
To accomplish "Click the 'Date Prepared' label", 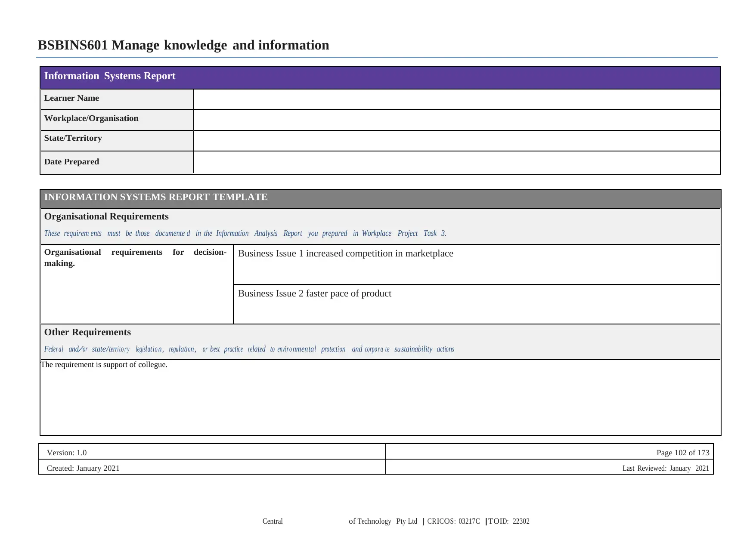I will [71, 162].
